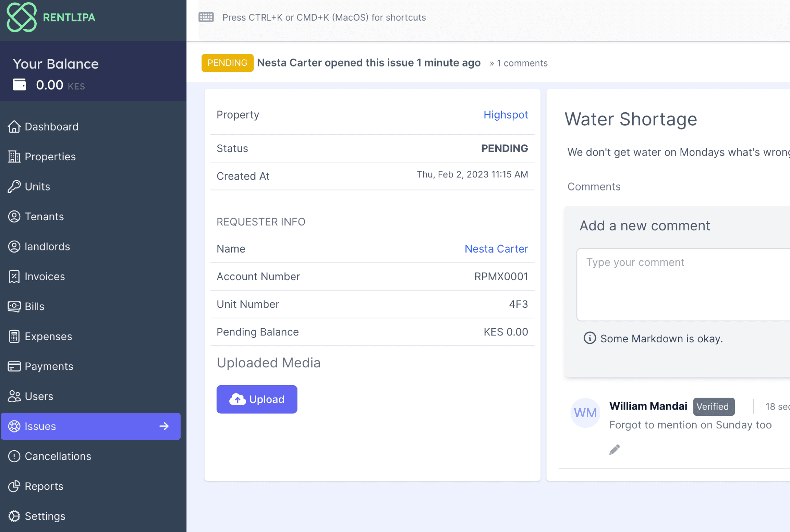Open the Invoices section
790x532 pixels.
click(44, 277)
